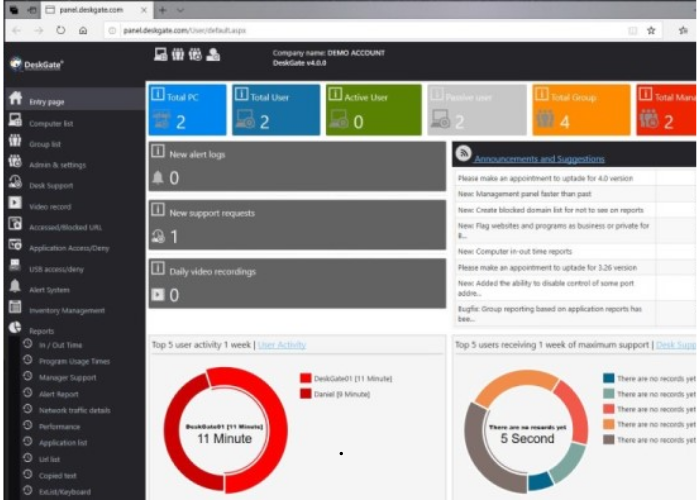Click the Passive user info icon

(x=437, y=94)
